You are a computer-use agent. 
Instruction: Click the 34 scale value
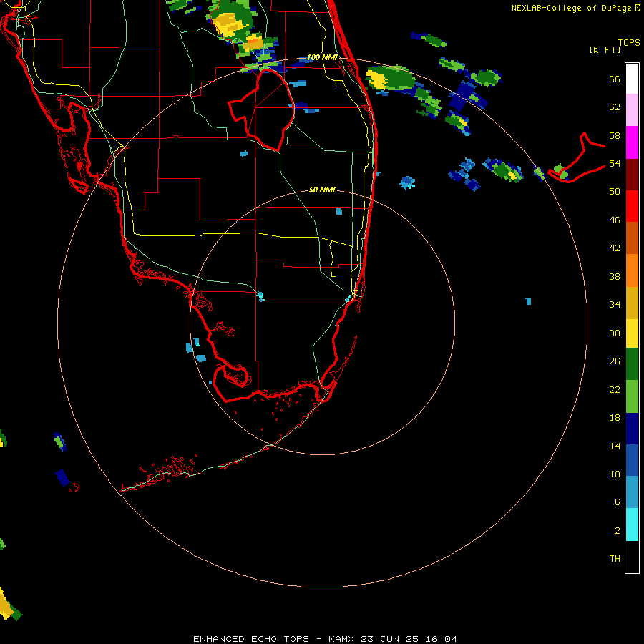(x=615, y=305)
